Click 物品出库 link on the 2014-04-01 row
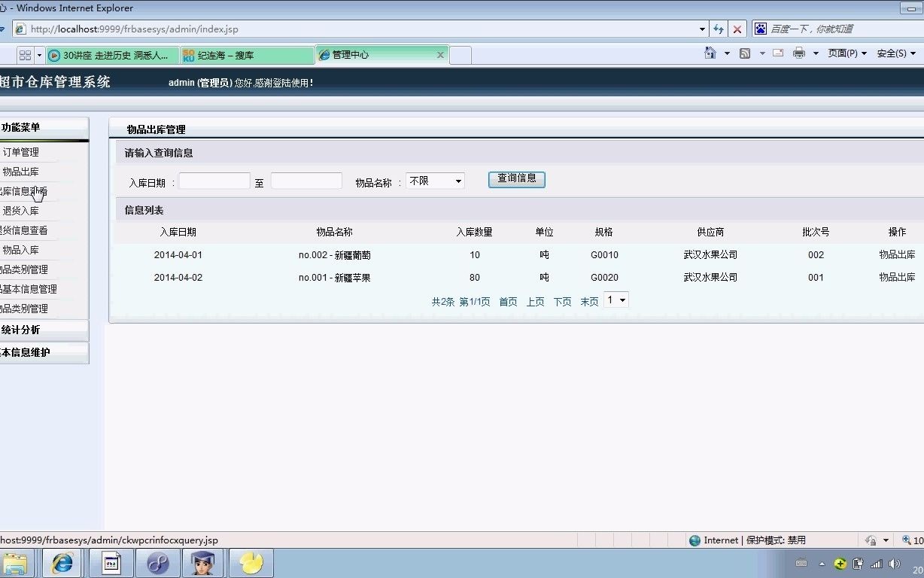Viewport: 924px width, 578px height. 897,254
